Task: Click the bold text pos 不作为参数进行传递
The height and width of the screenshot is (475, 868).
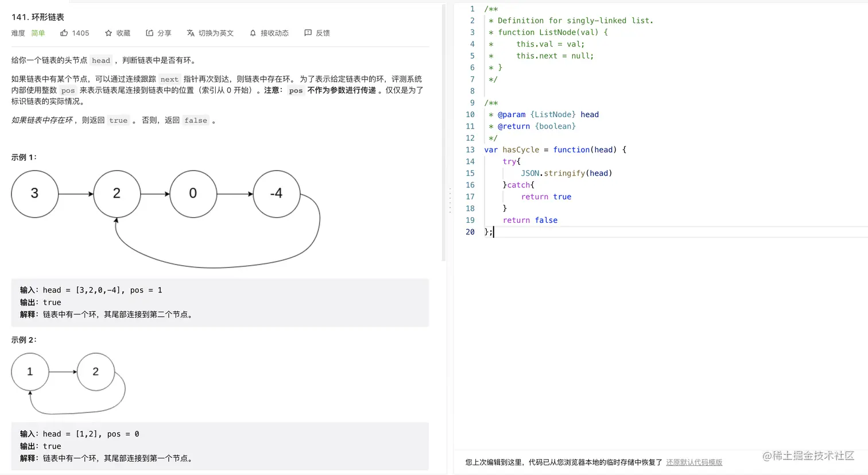Action: tap(331, 90)
